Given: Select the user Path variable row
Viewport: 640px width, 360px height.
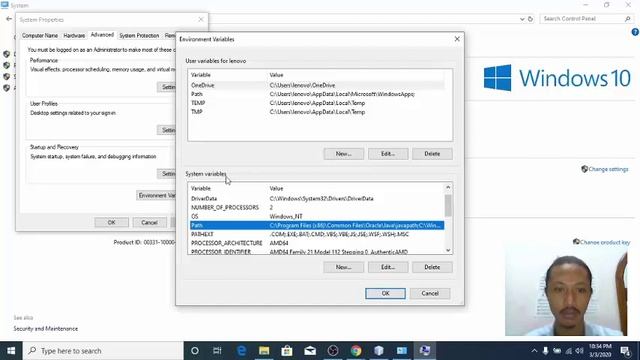Looking at the screenshot, I should (x=317, y=94).
